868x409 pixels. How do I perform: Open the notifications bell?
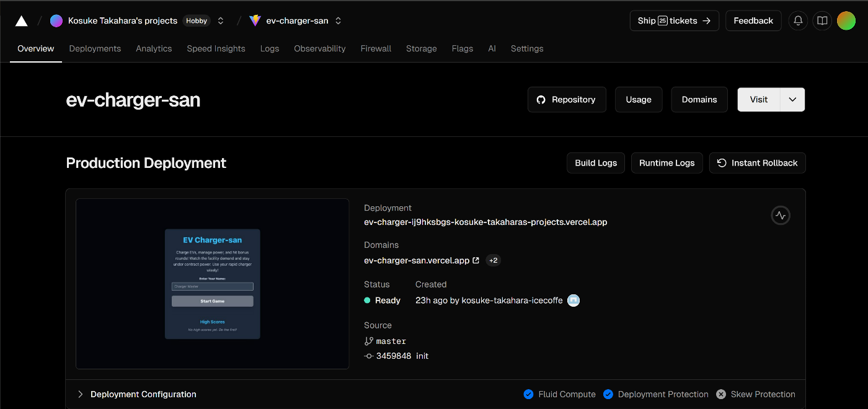point(799,20)
